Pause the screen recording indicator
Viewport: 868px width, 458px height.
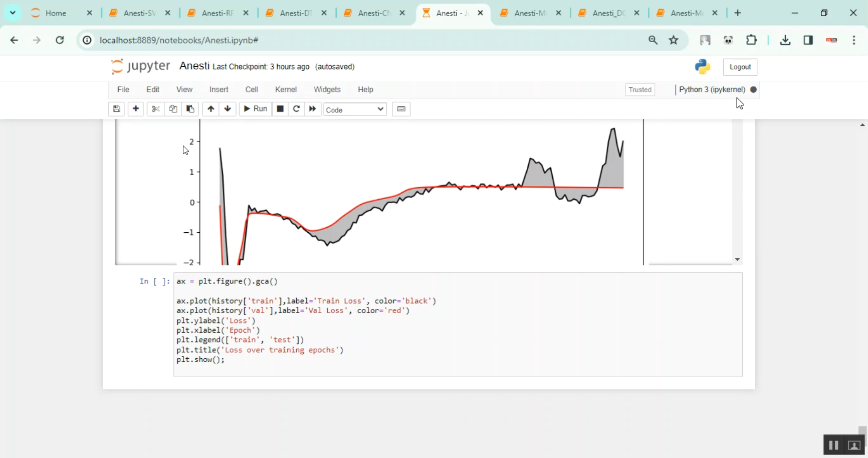(833, 445)
